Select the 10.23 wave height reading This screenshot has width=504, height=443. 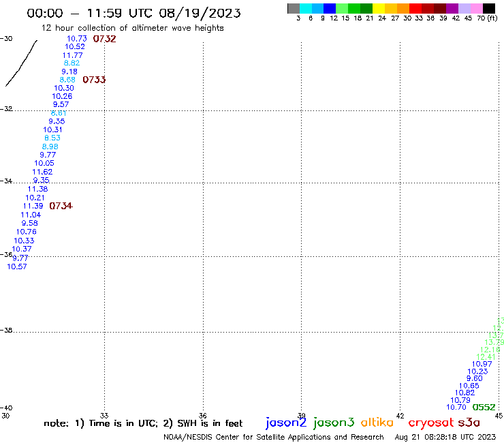(477, 371)
